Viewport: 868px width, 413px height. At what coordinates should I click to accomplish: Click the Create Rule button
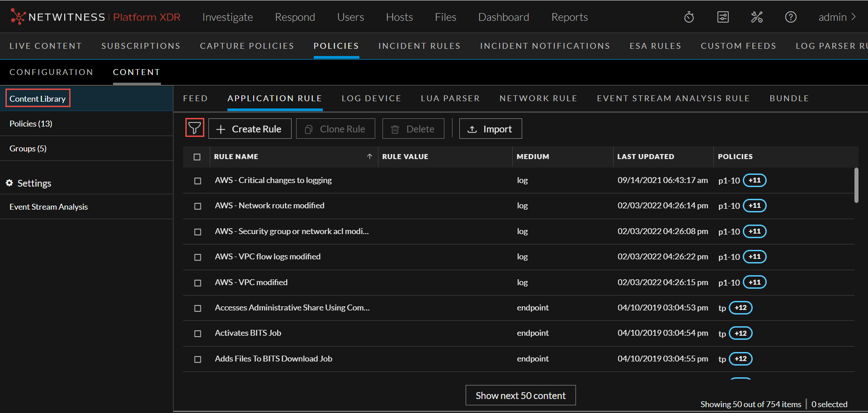coord(250,129)
